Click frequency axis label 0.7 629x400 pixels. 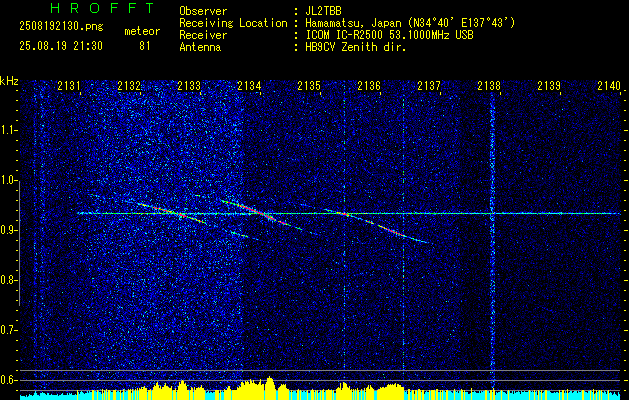pos(9,330)
